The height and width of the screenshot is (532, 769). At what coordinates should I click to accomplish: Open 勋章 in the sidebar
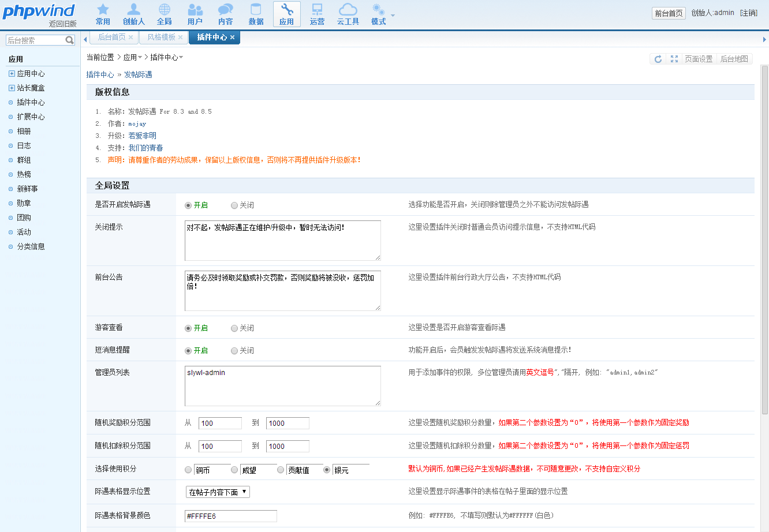24,204
